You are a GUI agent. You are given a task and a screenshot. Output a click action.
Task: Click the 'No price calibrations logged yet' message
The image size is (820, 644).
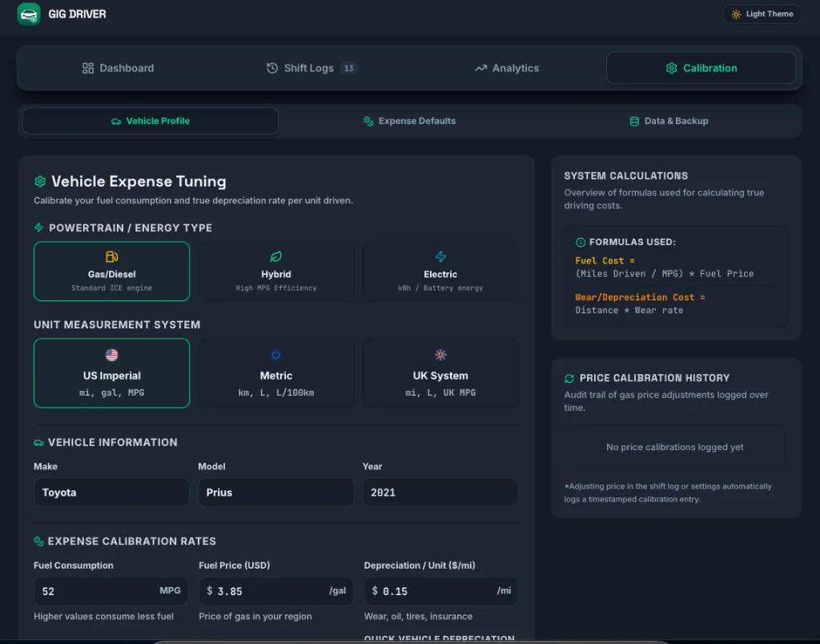674,447
